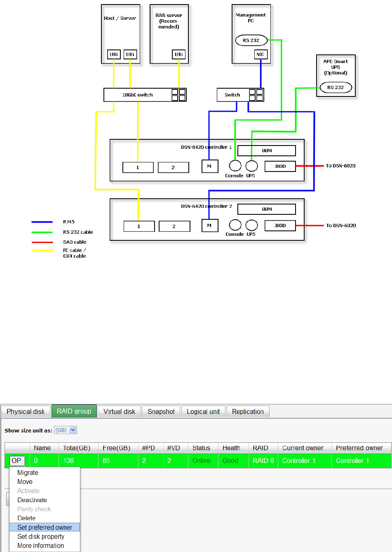Click controller 1 BBM module box
The height and width of the screenshot is (552, 392).
point(267,150)
